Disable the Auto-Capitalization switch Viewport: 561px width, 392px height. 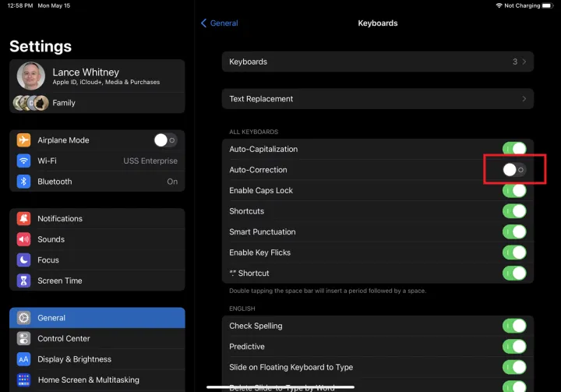[x=514, y=149]
